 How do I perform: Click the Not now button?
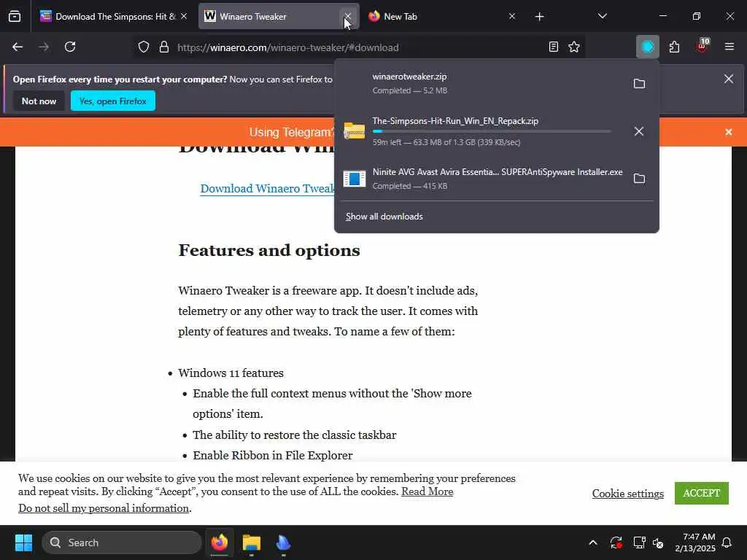(x=39, y=101)
